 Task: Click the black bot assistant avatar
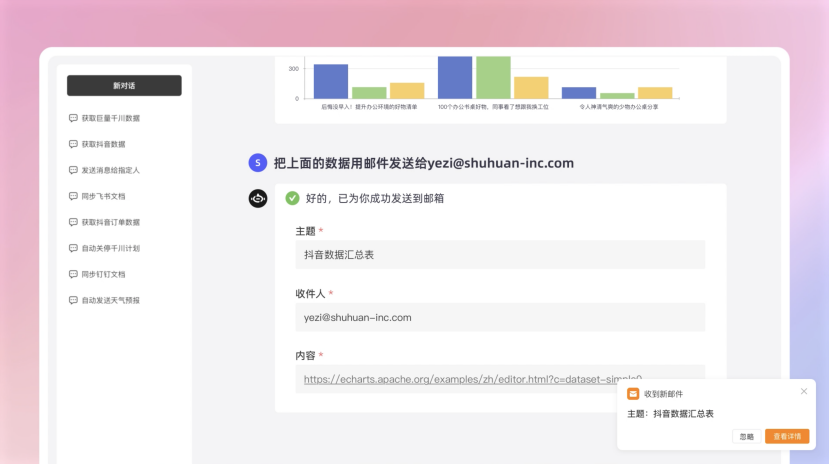pos(258,198)
